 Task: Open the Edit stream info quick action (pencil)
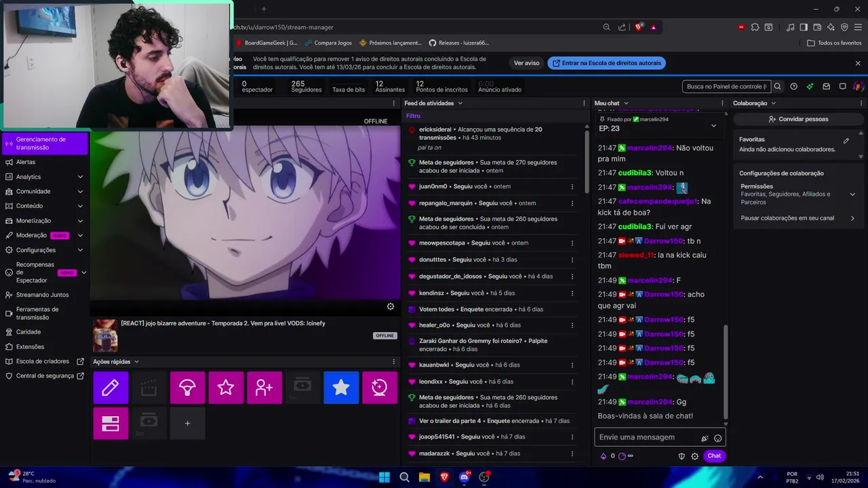[111, 388]
